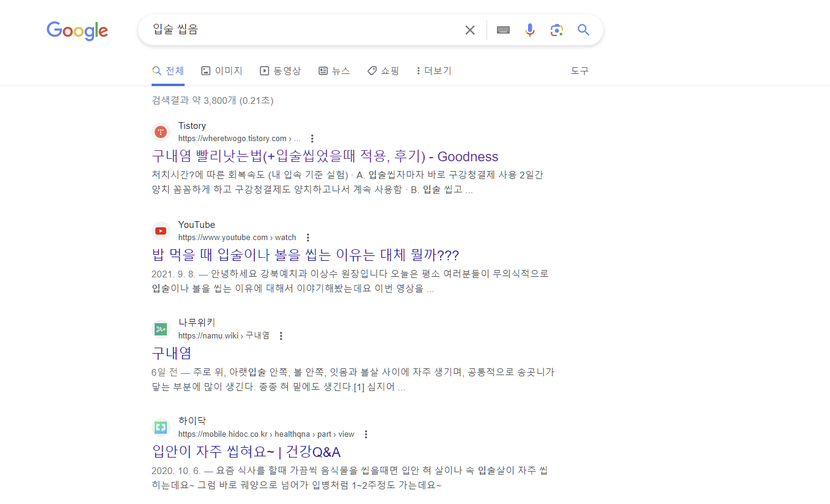Click the 하이닥 site name
This screenshot has width=830, height=504.
[193, 421]
